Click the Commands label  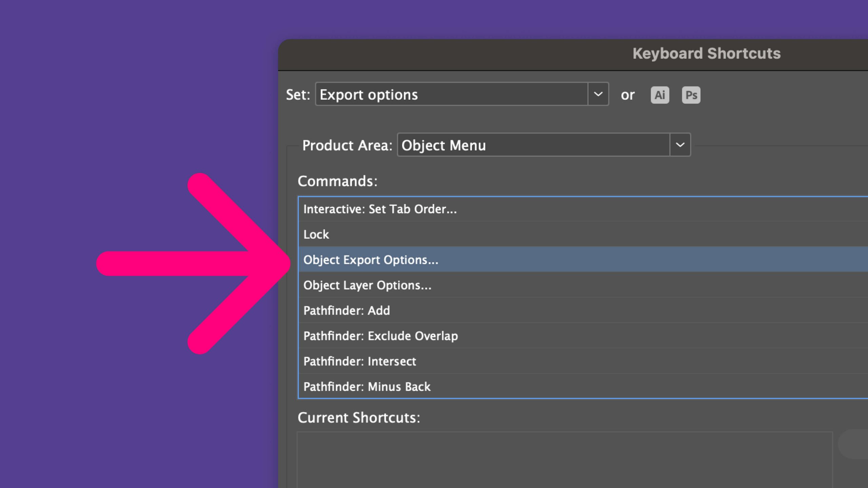coord(337,181)
